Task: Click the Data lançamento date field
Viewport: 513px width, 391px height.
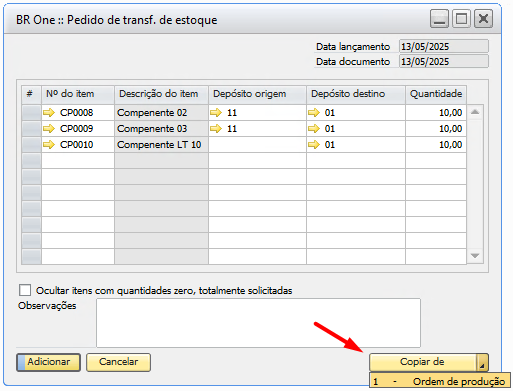Action: click(x=444, y=46)
